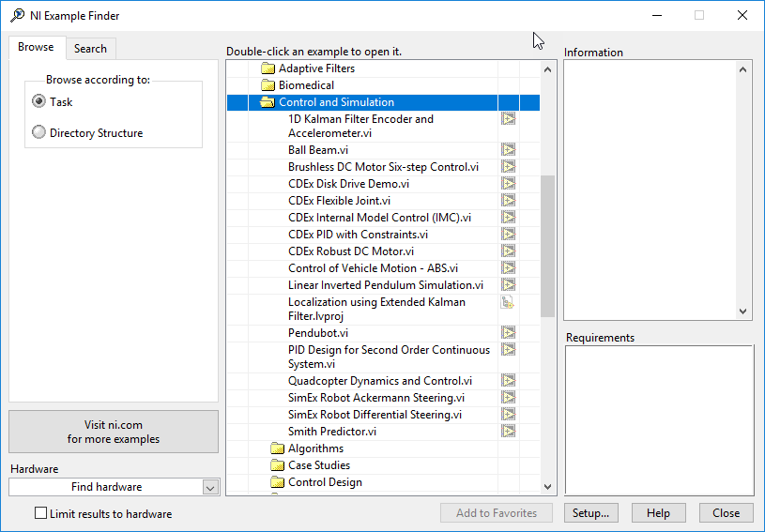Click project icon for Localization using Extended Kalman Filter

click(508, 302)
